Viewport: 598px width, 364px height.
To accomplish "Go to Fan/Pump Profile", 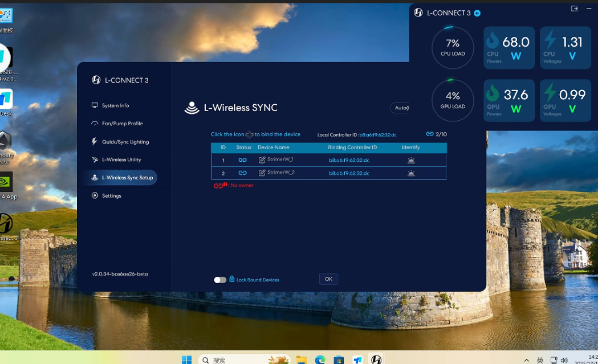I will coord(122,124).
